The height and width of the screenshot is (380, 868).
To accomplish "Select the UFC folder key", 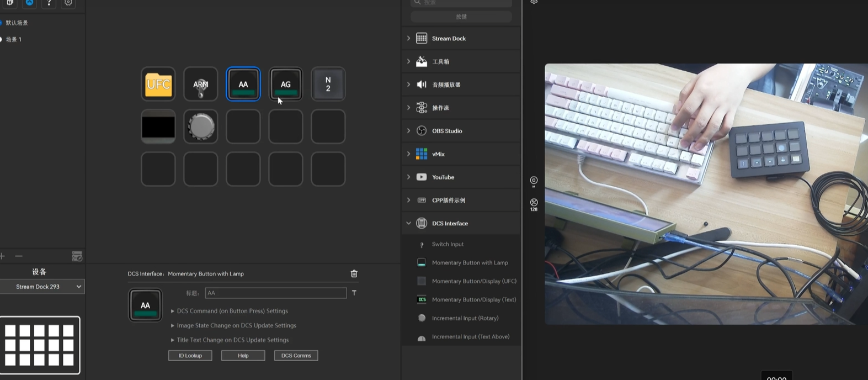I will (x=158, y=84).
